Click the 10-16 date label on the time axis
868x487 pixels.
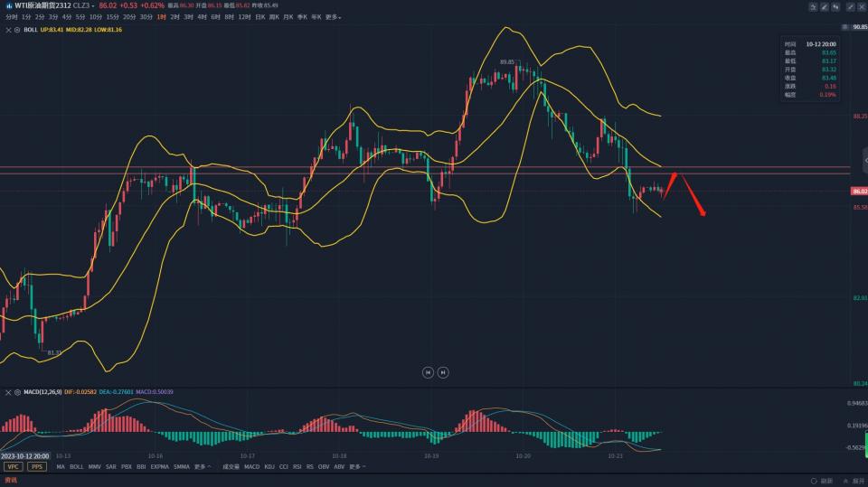[x=156, y=456]
